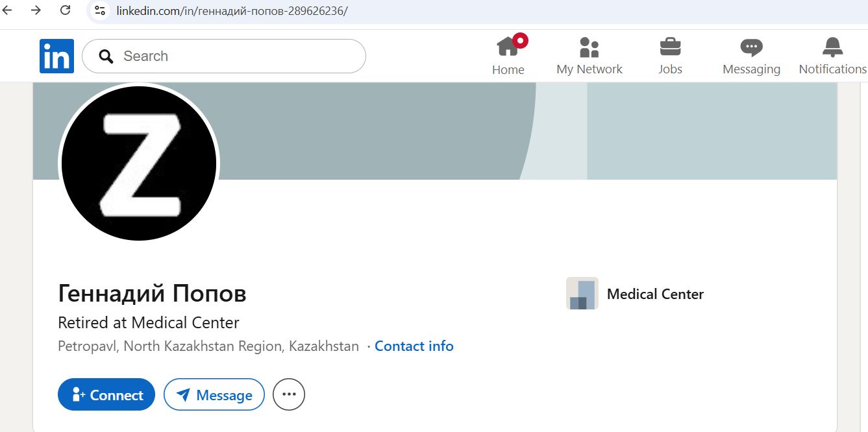Open Jobs from the briefcase icon
Viewport: 868px width, 432px height.
[670, 47]
